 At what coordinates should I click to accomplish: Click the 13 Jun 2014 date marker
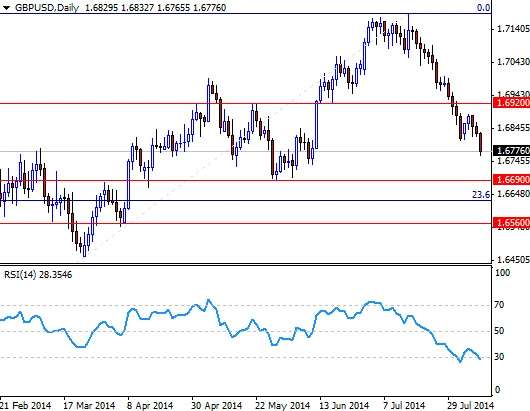[344, 405]
